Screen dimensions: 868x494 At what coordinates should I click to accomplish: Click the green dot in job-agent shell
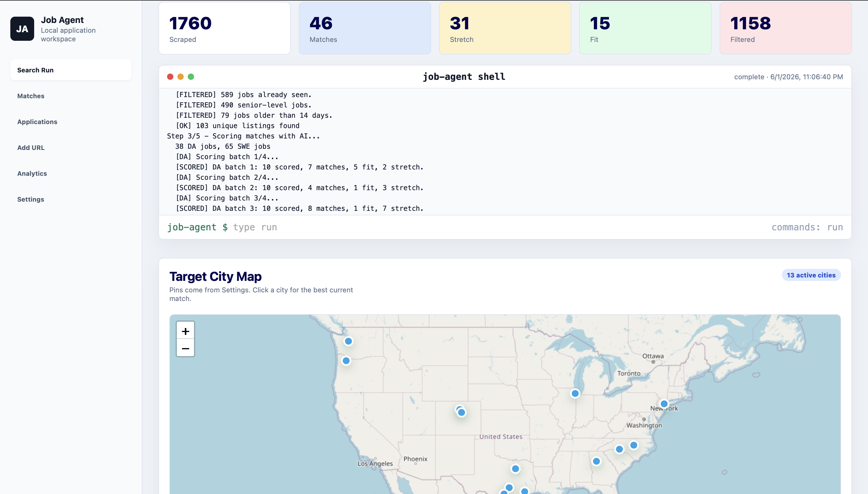(191, 77)
